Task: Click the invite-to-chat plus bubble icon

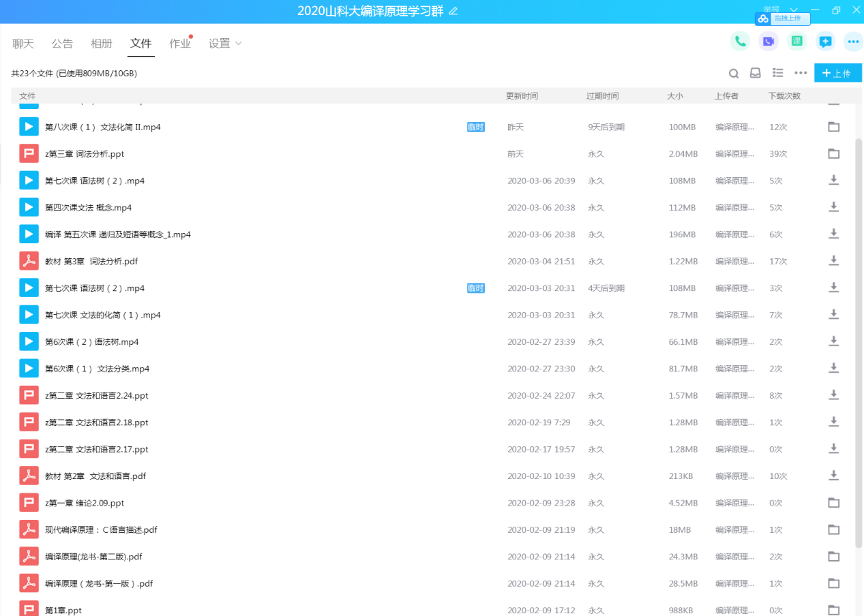Action: coord(825,42)
